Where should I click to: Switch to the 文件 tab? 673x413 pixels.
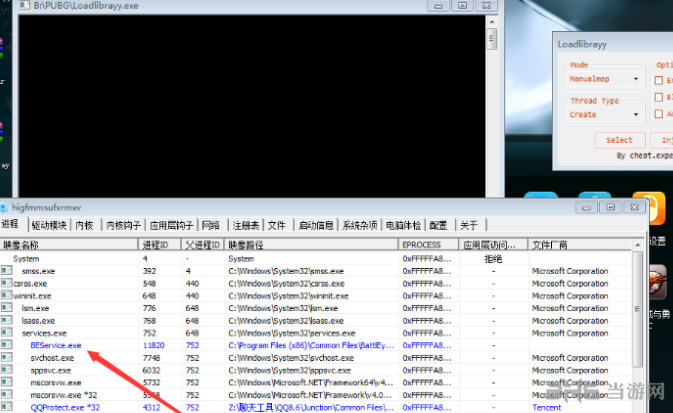tap(277, 225)
